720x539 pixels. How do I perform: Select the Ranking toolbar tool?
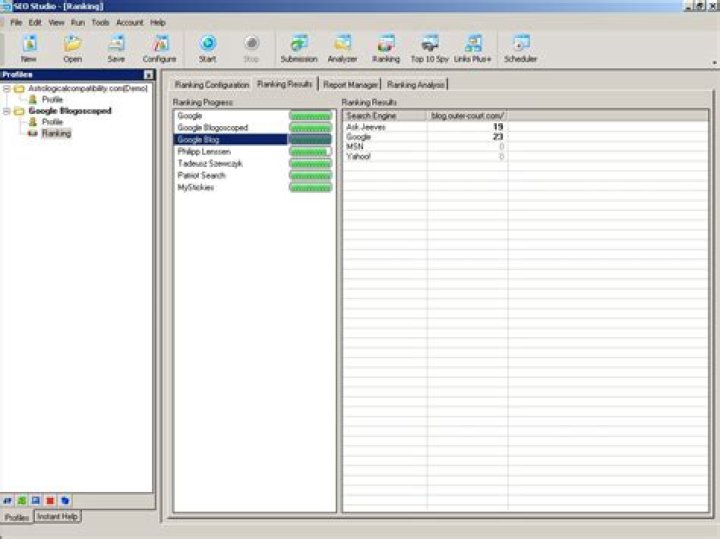pos(386,48)
